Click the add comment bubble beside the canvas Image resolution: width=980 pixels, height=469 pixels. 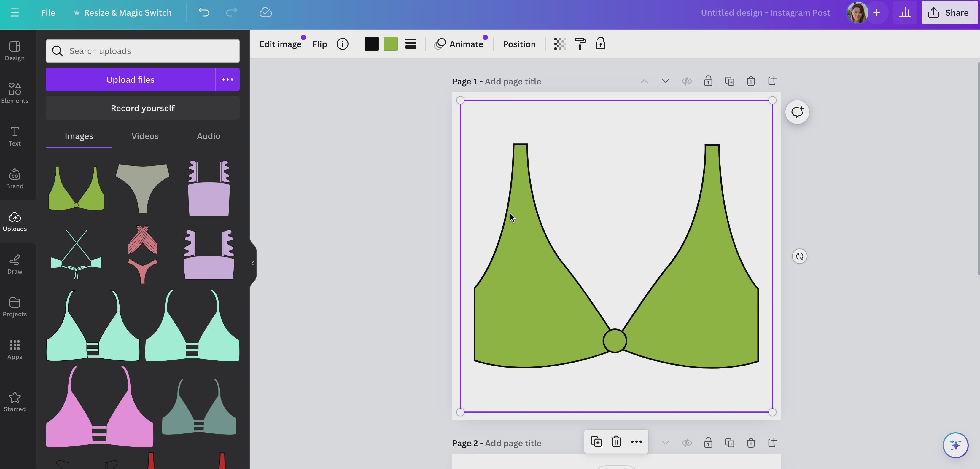click(797, 112)
